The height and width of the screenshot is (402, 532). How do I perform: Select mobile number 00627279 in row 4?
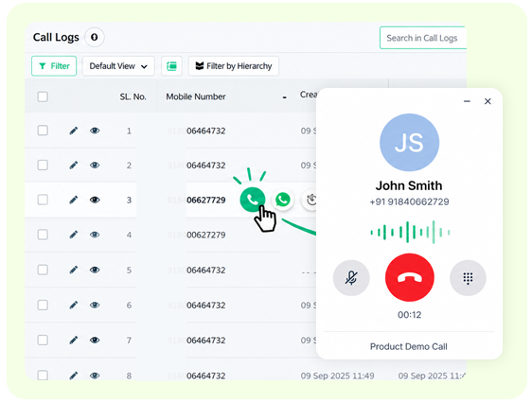206,235
